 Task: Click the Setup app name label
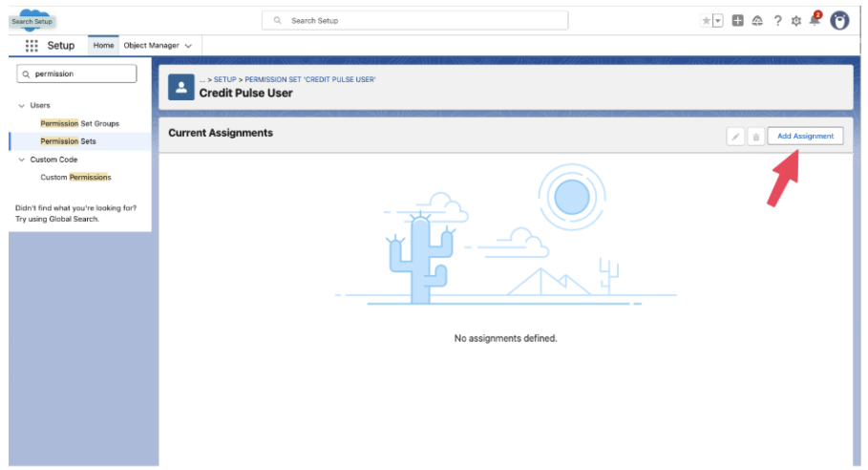(x=61, y=46)
